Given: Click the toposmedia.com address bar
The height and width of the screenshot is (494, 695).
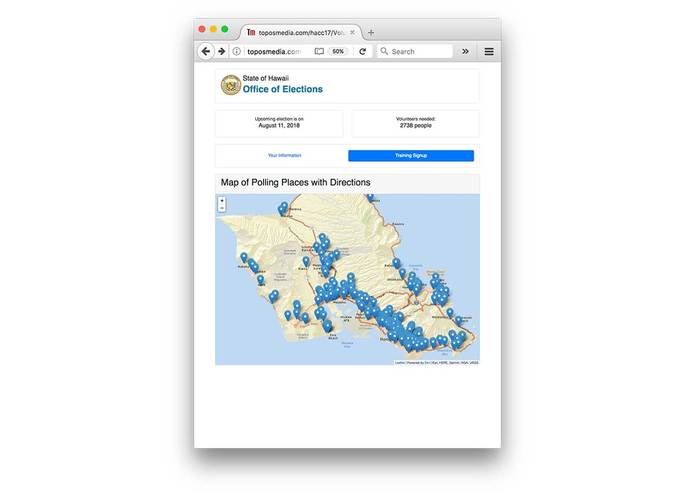Looking at the screenshot, I should 274,51.
